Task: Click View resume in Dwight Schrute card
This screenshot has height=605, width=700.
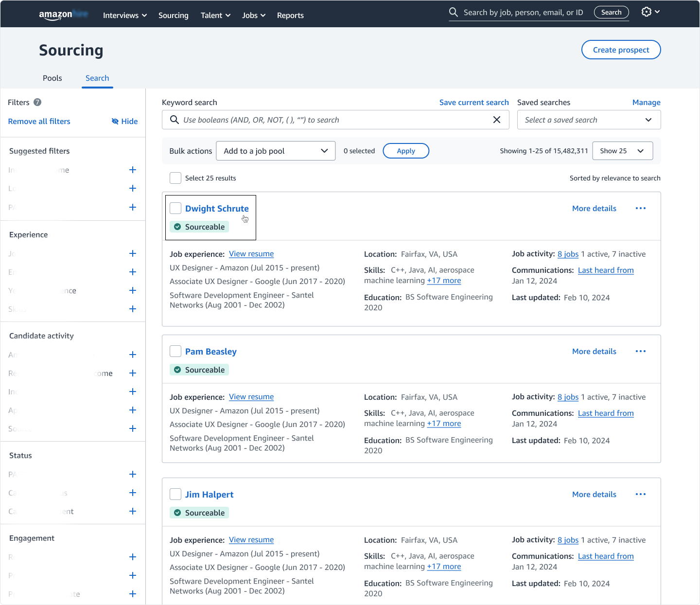Action: click(x=251, y=254)
